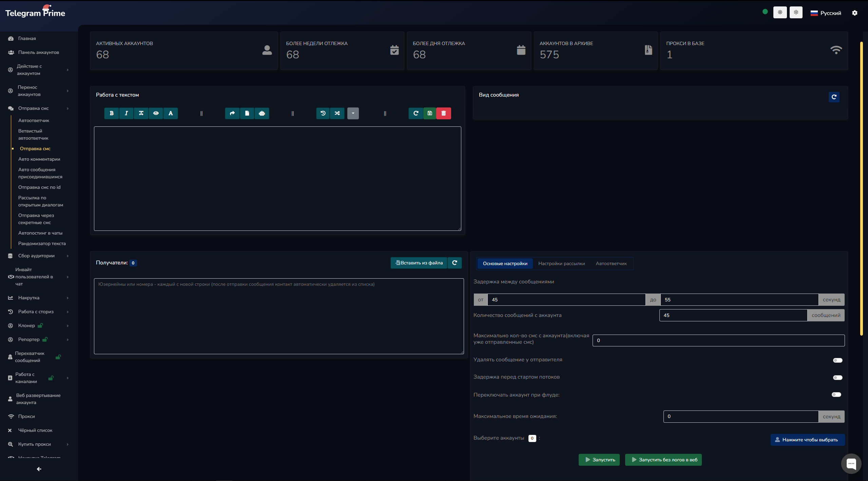
Task: Click the Количество сообщений с аккаунта field
Action: (x=733, y=315)
